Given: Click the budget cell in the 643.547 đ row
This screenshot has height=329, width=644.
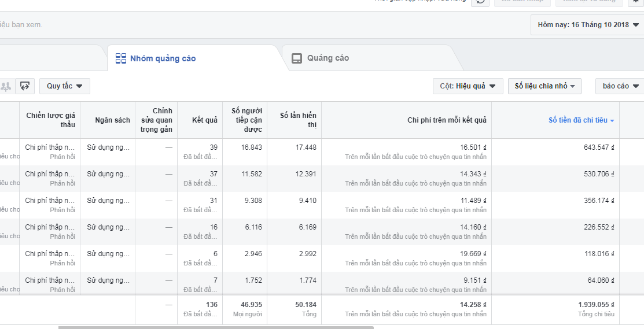Looking at the screenshot, I should pyautogui.click(x=108, y=147).
